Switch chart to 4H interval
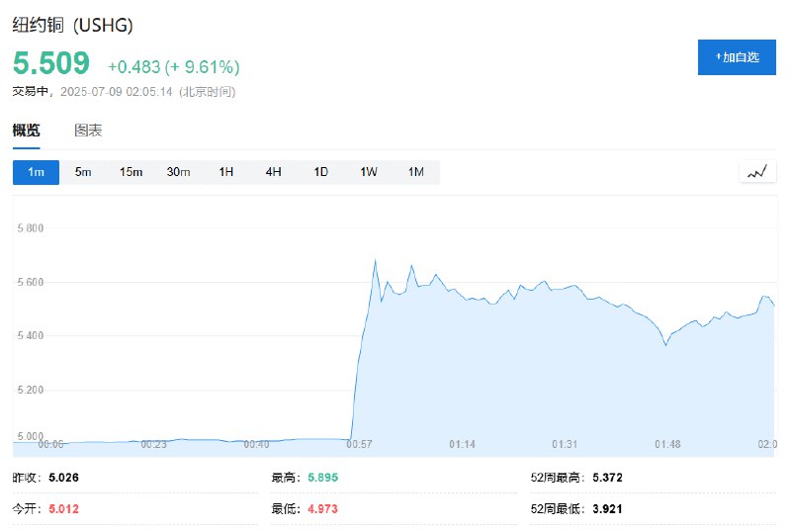The height and width of the screenshot is (532, 791). coord(274,172)
